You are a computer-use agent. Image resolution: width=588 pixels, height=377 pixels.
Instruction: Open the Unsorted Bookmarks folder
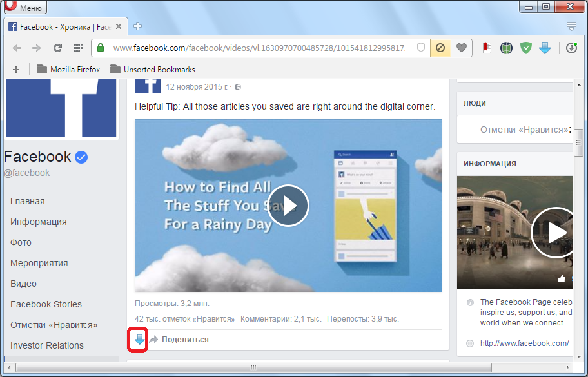(x=152, y=69)
